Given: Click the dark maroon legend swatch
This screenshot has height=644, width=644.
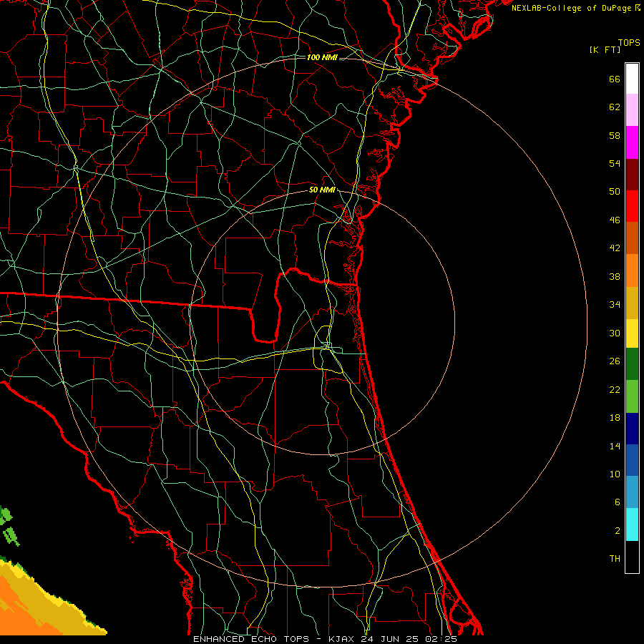Looking at the screenshot, I should tap(632, 175).
